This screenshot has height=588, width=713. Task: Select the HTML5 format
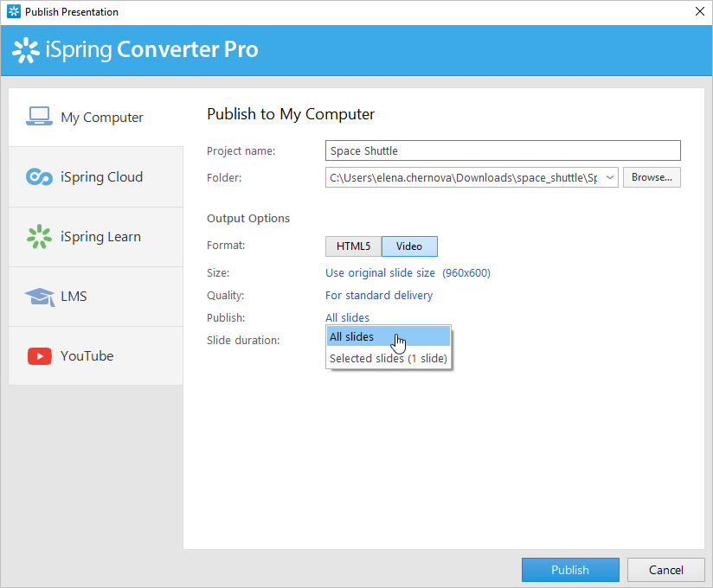(353, 246)
